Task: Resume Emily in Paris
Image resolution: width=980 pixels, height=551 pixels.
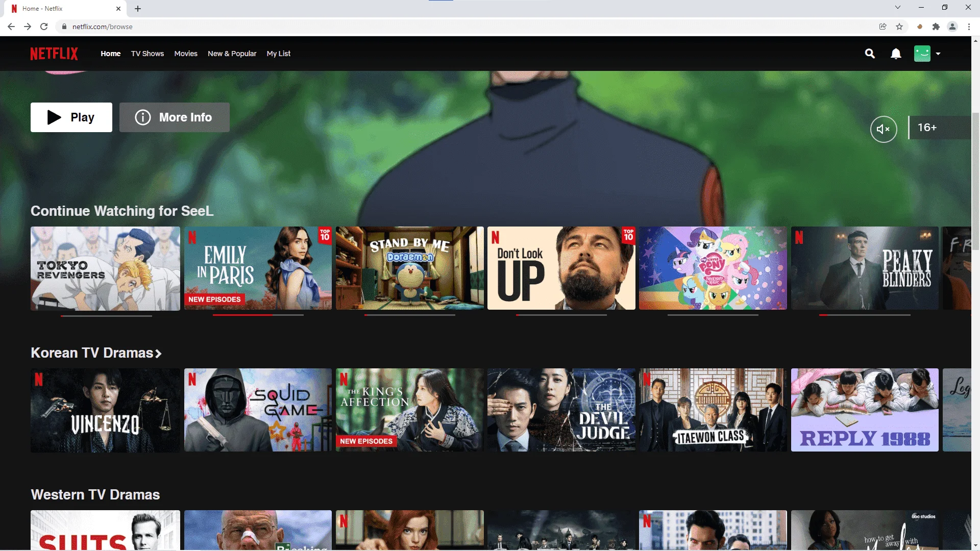Action: click(258, 268)
